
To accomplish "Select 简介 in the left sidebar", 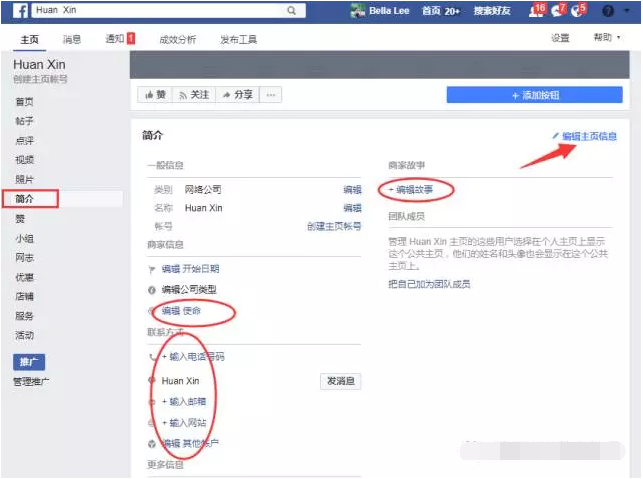I will point(24,199).
